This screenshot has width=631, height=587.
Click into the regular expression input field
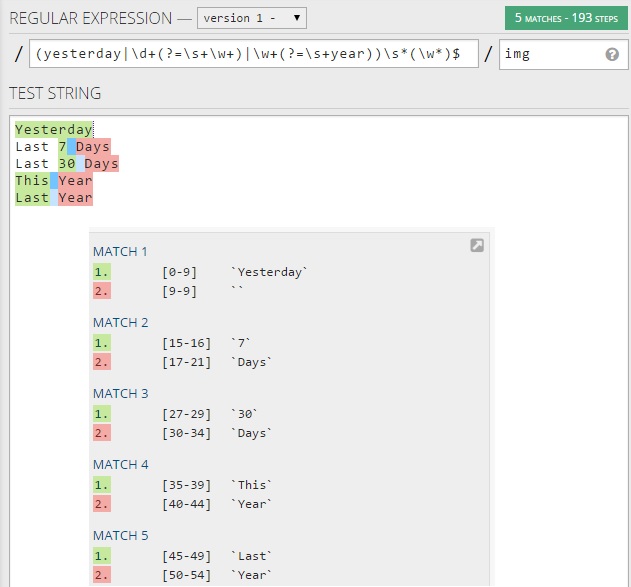click(x=254, y=54)
